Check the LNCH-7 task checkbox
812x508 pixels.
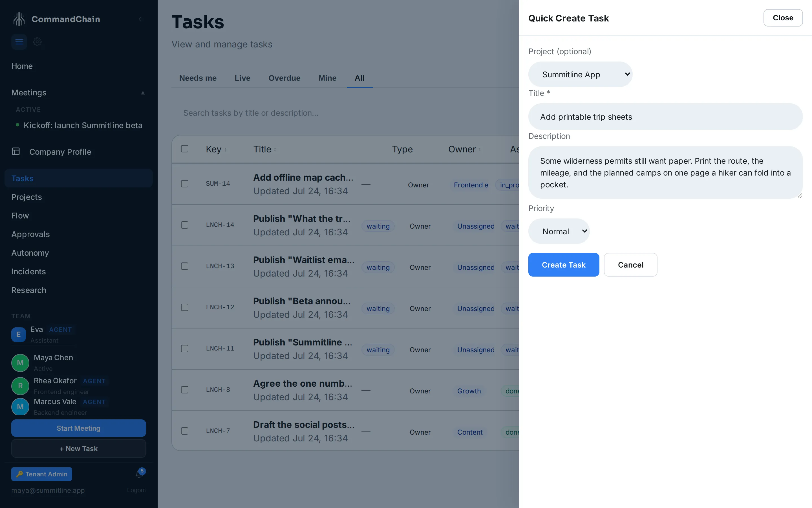pyautogui.click(x=185, y=431)
